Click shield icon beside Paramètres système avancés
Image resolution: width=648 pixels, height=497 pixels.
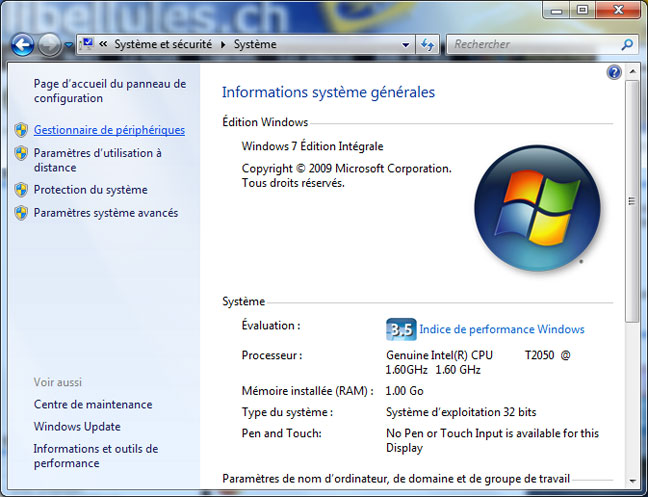click(21, 213)
